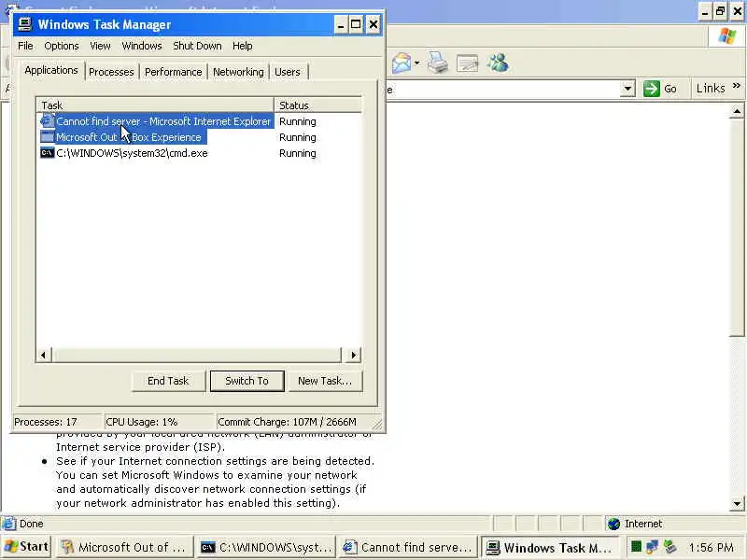Switch to C:\WINDOWS\syst... taskbar button
This screenshot has width=747, height=560.
point(266,547)
